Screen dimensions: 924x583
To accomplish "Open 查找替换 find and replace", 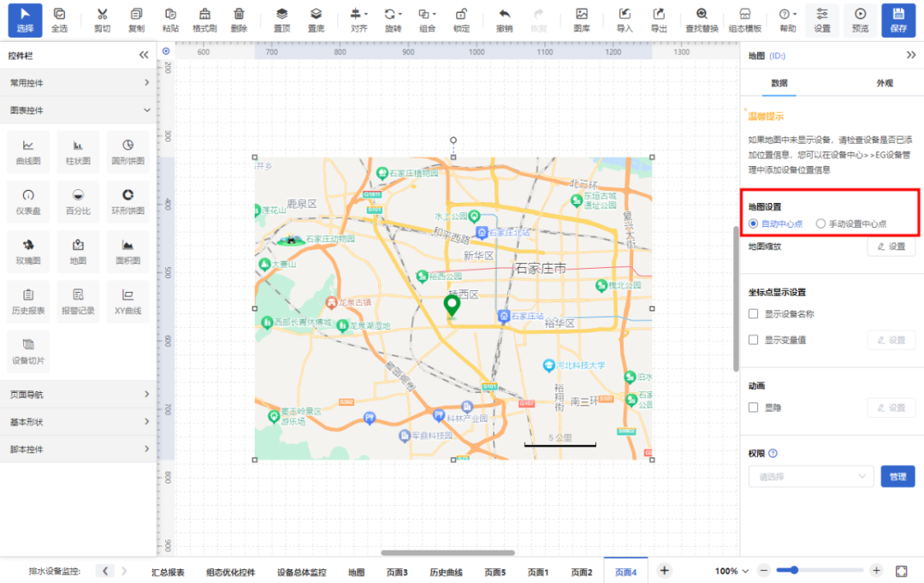I will 702,20.
